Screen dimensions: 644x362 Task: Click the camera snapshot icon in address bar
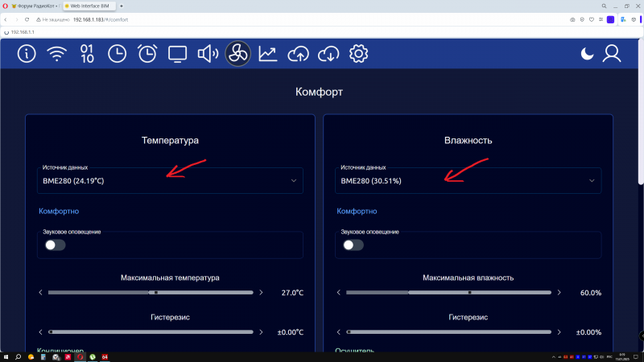point(572,19)
